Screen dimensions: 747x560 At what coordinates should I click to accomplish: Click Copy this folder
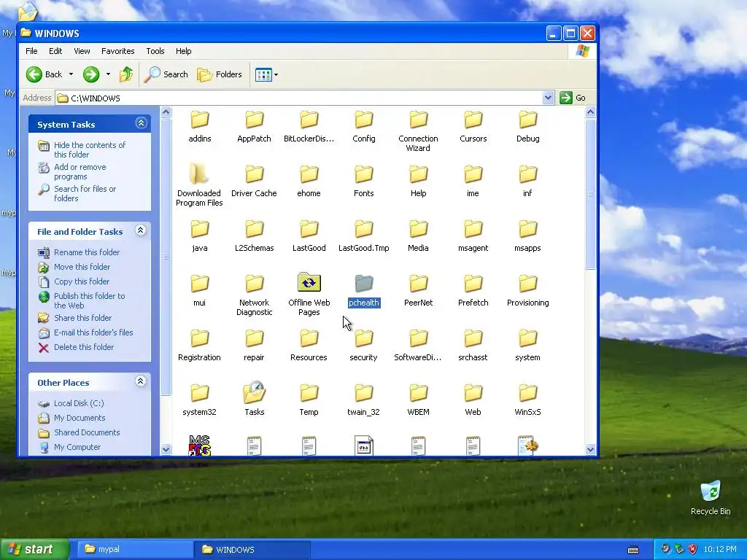pos(82,281)
